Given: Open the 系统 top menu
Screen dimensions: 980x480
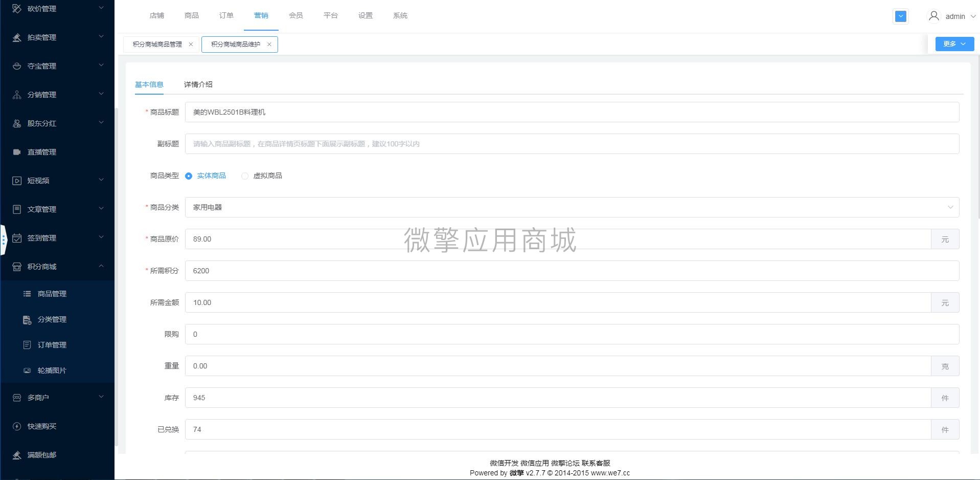Looking at the screenshot, I should click(400, 16).
